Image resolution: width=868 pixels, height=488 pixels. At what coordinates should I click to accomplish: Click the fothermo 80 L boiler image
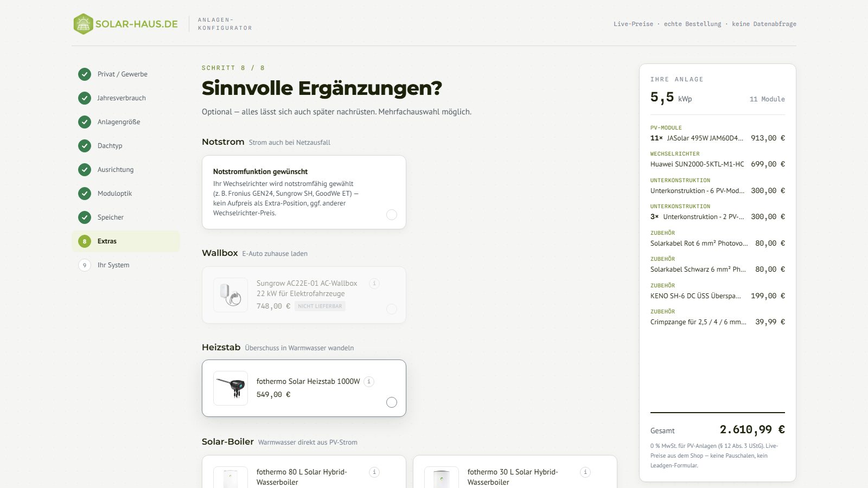click(x=231, y=477)
